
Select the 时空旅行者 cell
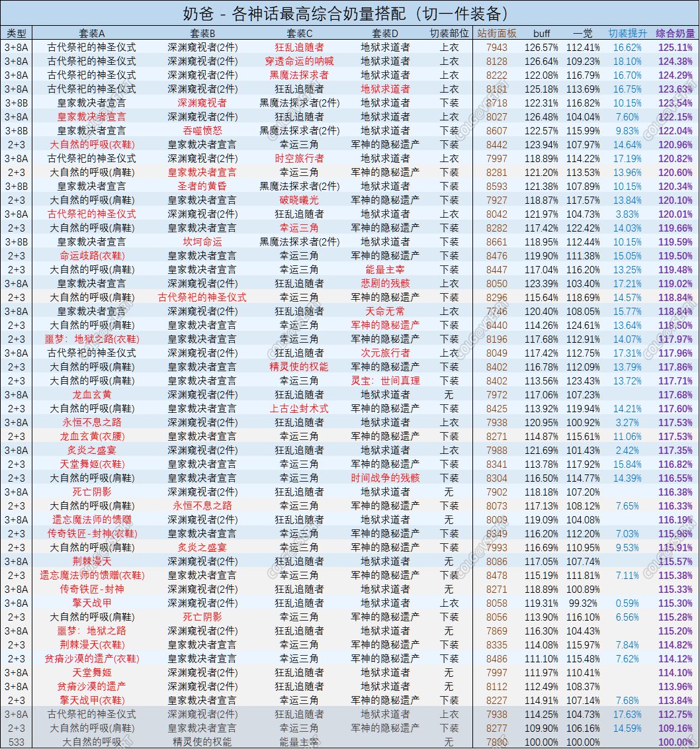point(299,158)
